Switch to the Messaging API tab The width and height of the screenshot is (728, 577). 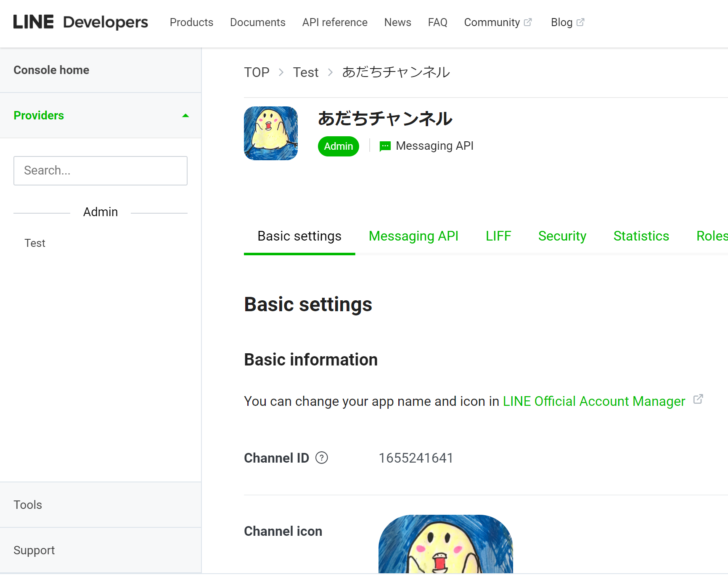[413, 236]
